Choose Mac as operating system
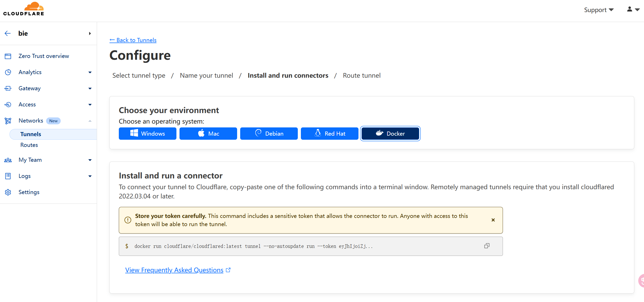This screenshot has height=302, width=644. tap(208, 134)
